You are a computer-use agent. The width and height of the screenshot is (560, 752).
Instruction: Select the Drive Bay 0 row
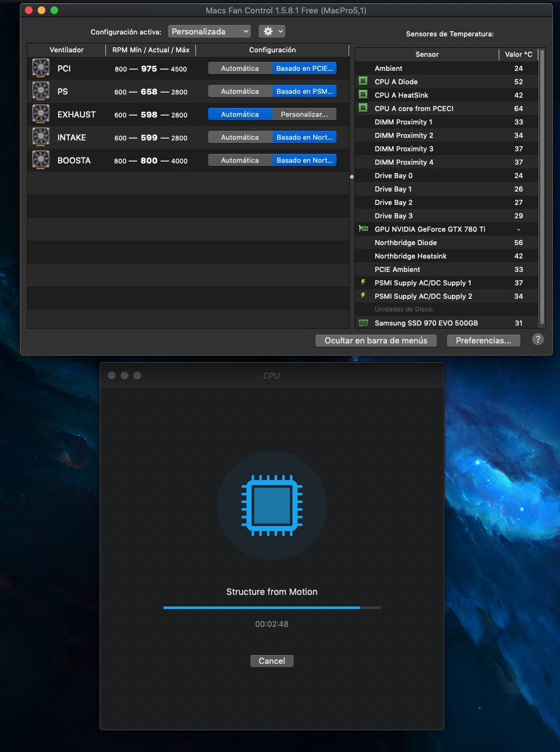click(x=447, y=176)
